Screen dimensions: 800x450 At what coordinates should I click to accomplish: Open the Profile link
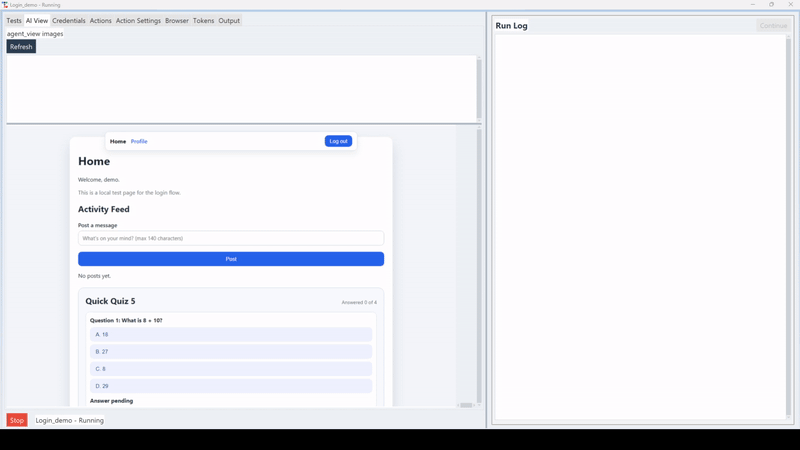[139, 141]
